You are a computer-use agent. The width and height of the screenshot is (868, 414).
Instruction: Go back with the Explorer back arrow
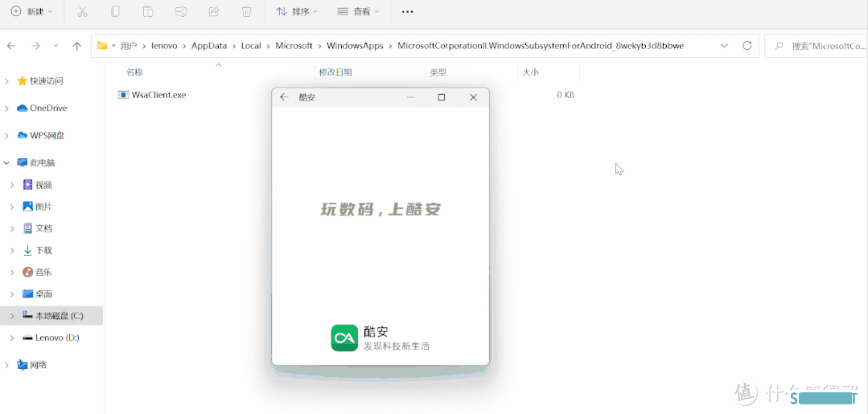[11, 46]
